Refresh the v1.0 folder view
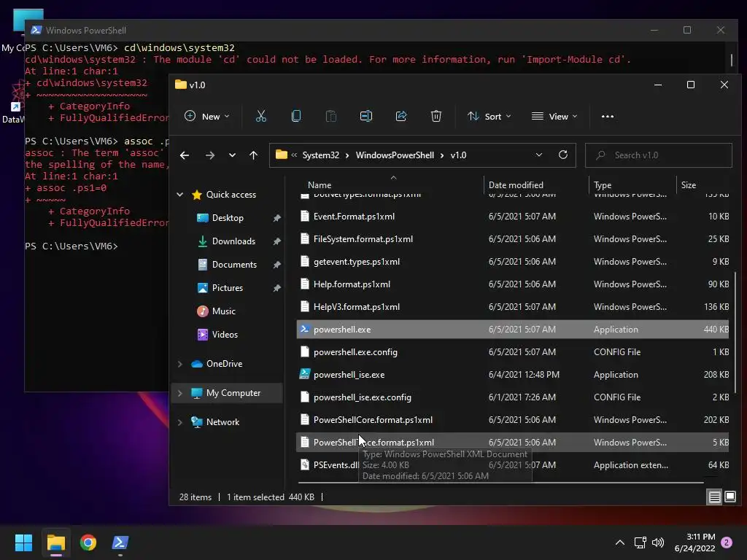747x560 pixels. click(562, 155)
